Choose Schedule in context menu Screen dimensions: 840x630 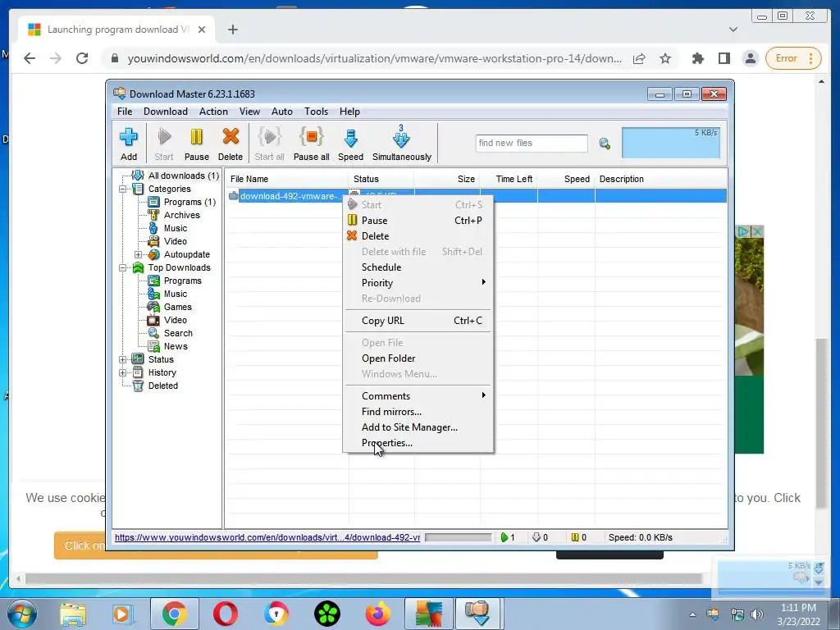[x=418, y=267]
